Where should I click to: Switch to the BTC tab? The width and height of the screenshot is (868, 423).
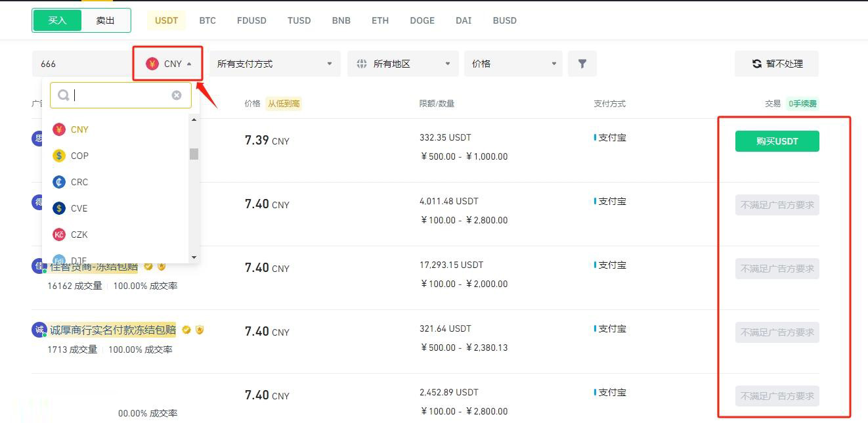(x=207, y=20)
